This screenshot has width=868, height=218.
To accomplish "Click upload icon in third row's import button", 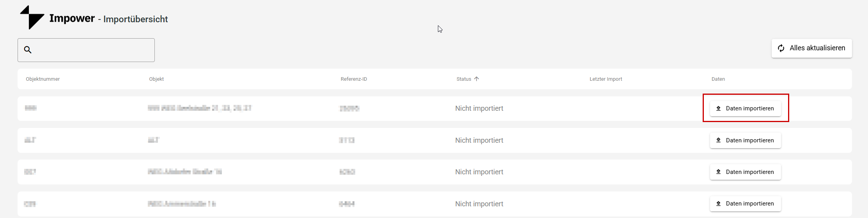I will (x=718, y=172).
